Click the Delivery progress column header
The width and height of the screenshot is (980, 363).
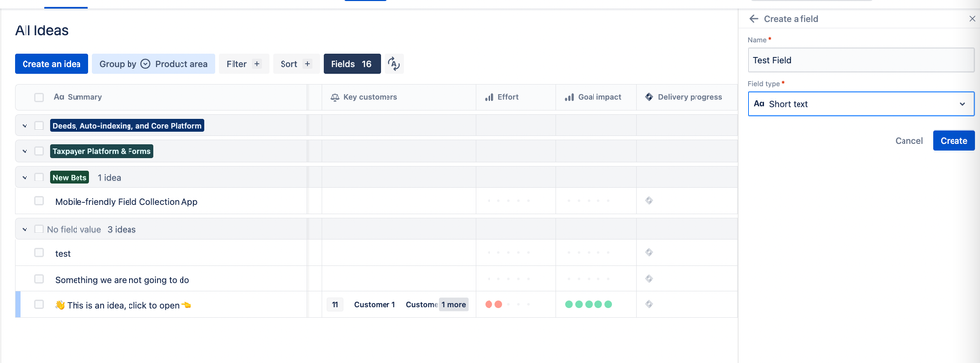[x=687, y=97]
